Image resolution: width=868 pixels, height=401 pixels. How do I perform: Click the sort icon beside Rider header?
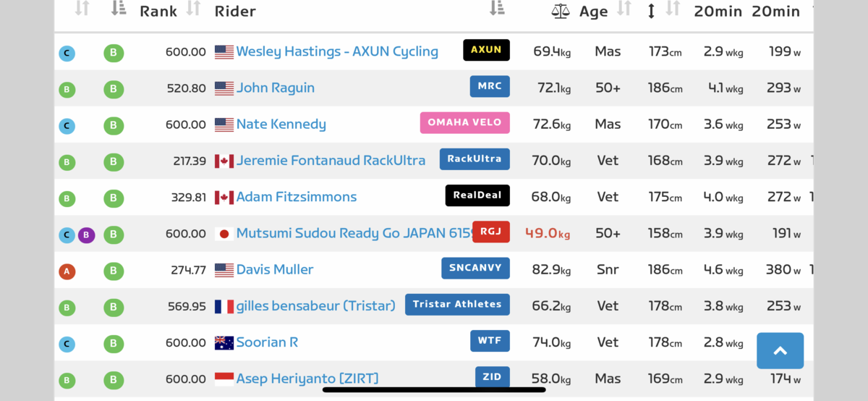[497, 9]
